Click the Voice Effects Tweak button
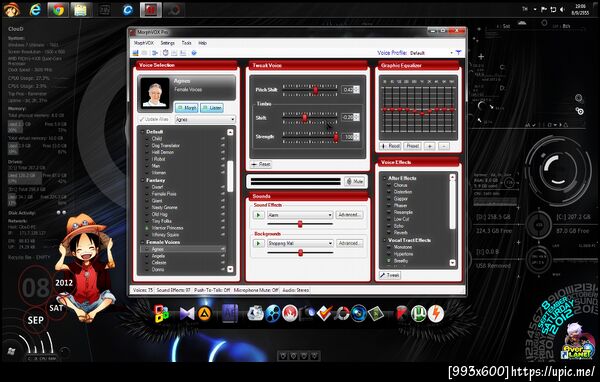Image resolution: width=600 pixels, height=382 pixels. tap(390, 275)
